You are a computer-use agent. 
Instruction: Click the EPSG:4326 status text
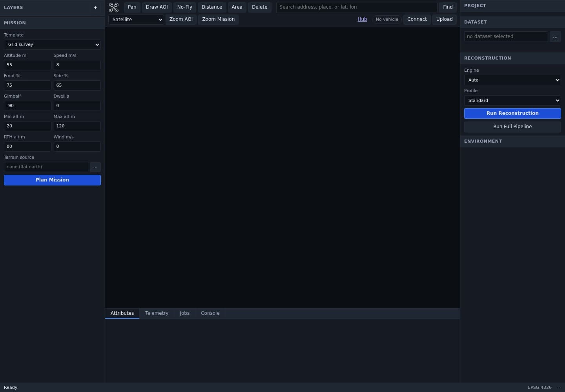click(539, 387)
